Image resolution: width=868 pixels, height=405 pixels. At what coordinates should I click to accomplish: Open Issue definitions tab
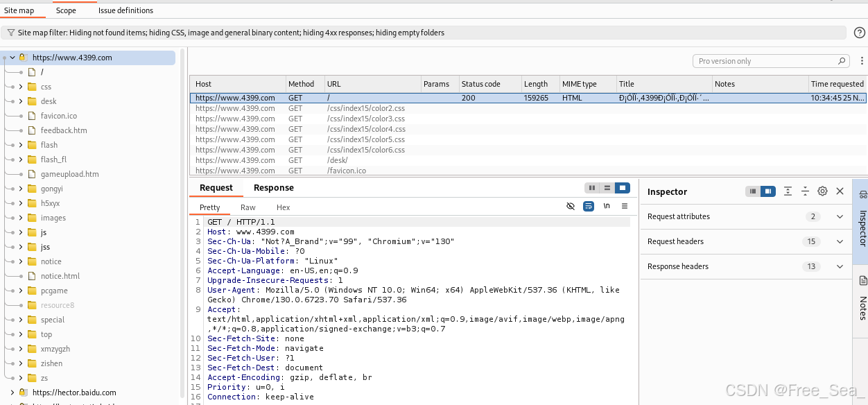[x=125, y=10]
